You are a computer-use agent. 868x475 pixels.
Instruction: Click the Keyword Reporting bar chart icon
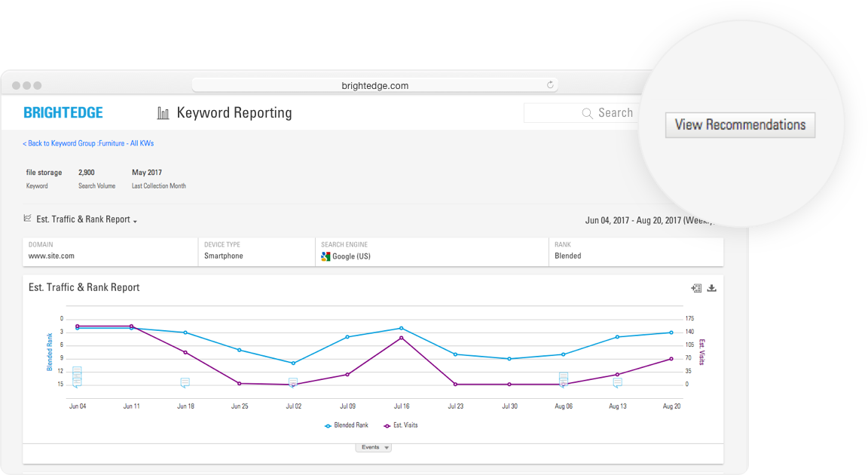(x=163, y=113)
